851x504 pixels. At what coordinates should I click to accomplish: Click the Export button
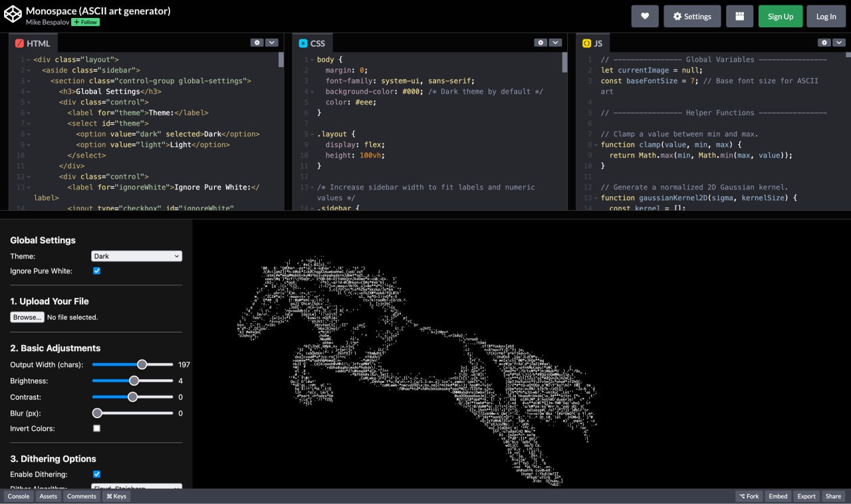(806, 496)
